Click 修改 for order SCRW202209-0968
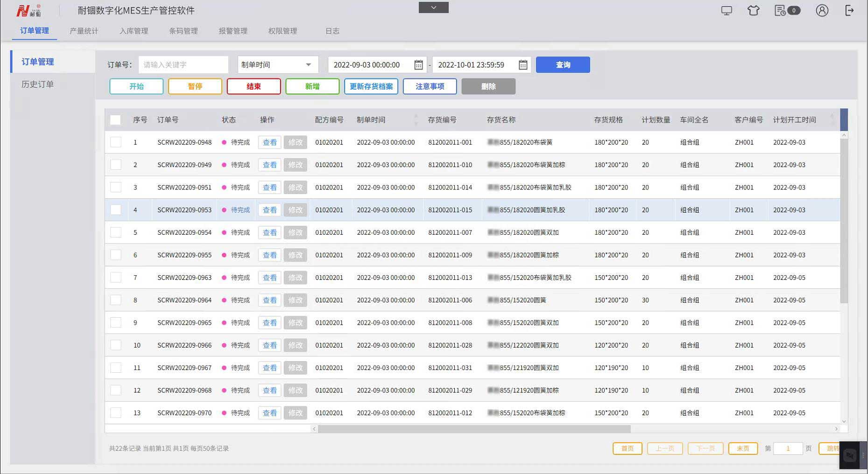 [x=295, y=390]
